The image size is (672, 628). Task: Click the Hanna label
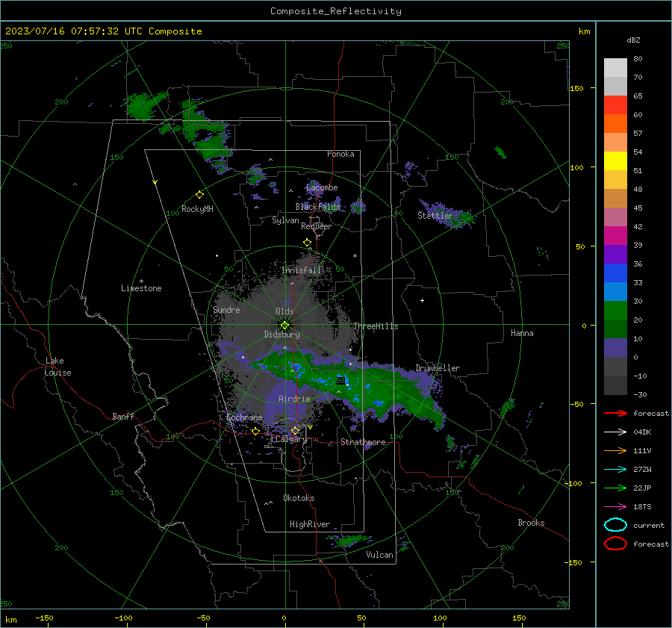click(x=522, y=332)
